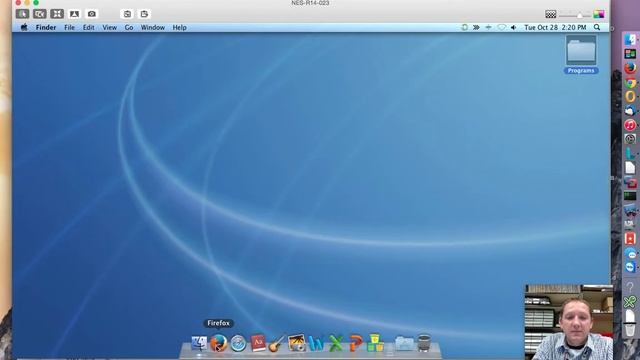Open Firefox in the host side Dock
The width and height of the screenshot is (640, 360).
[630, 68]
